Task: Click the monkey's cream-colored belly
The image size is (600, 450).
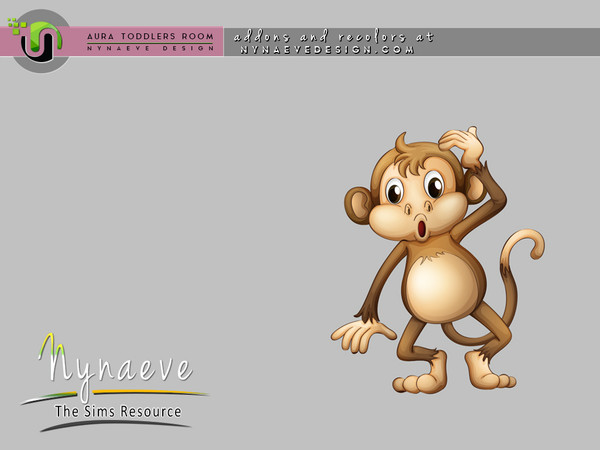Action: tap(442, 286)
